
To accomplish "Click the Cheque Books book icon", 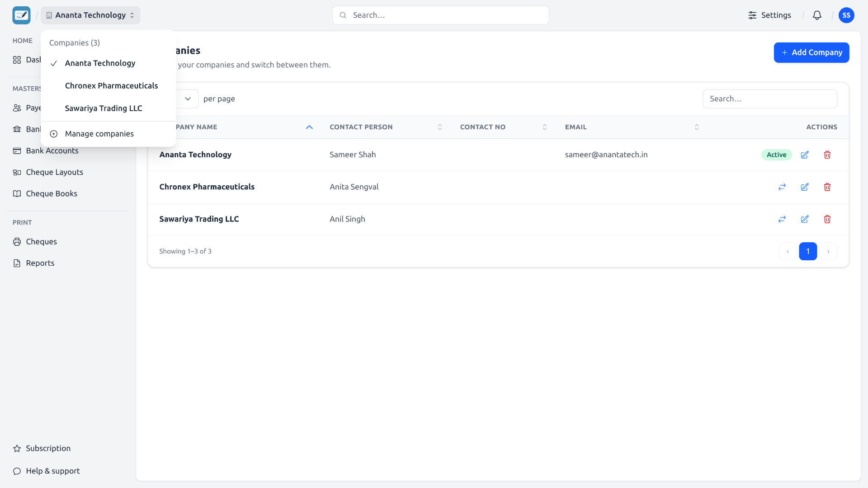I will [x=17, y=194].
